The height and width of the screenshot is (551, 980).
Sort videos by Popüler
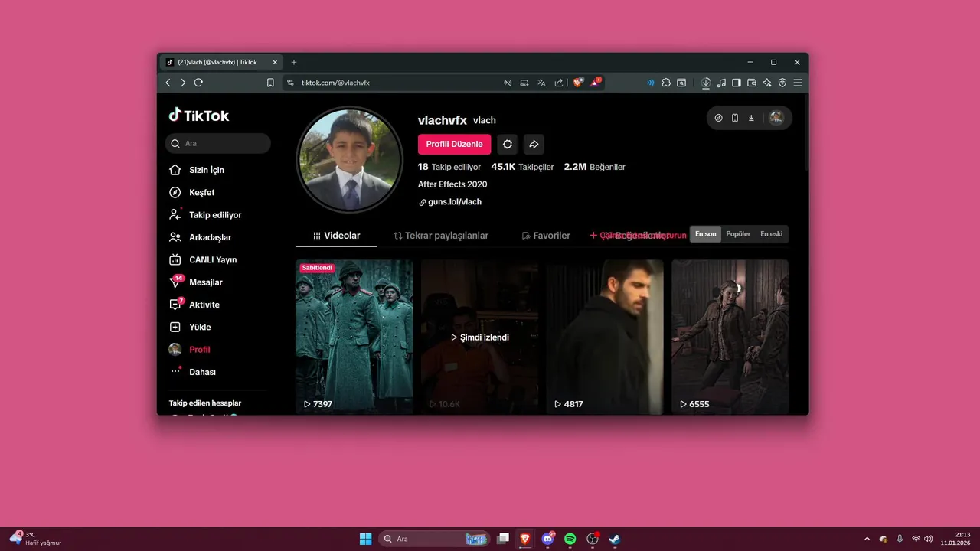click(x=738, y=234)
